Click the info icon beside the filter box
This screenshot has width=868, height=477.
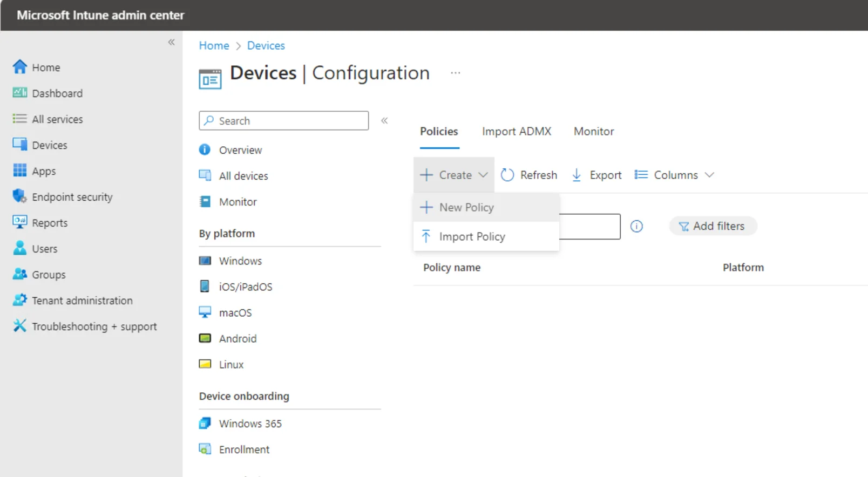(x=636, y=226)
